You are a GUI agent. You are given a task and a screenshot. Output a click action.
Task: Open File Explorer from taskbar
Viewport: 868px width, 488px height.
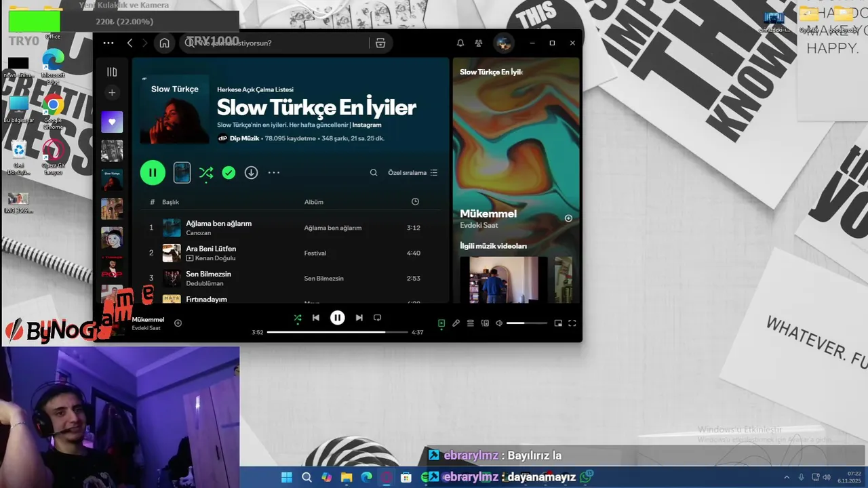[347, 477]
